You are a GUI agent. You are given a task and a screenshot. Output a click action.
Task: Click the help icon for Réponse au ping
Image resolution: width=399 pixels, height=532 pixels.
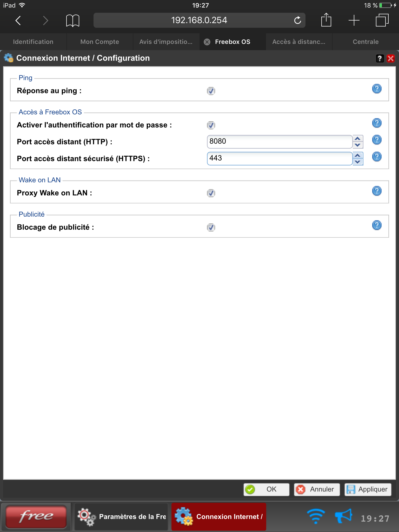tap(377, 89)
